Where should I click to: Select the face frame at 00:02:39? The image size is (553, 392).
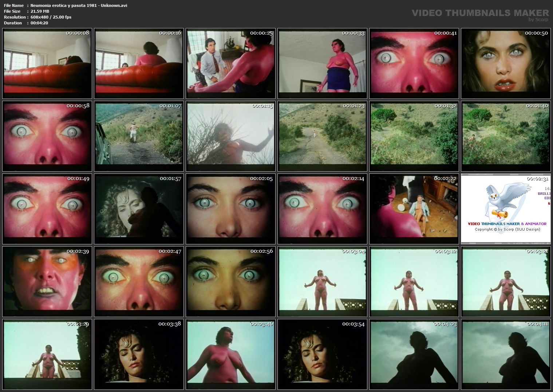tap(47, 281)
